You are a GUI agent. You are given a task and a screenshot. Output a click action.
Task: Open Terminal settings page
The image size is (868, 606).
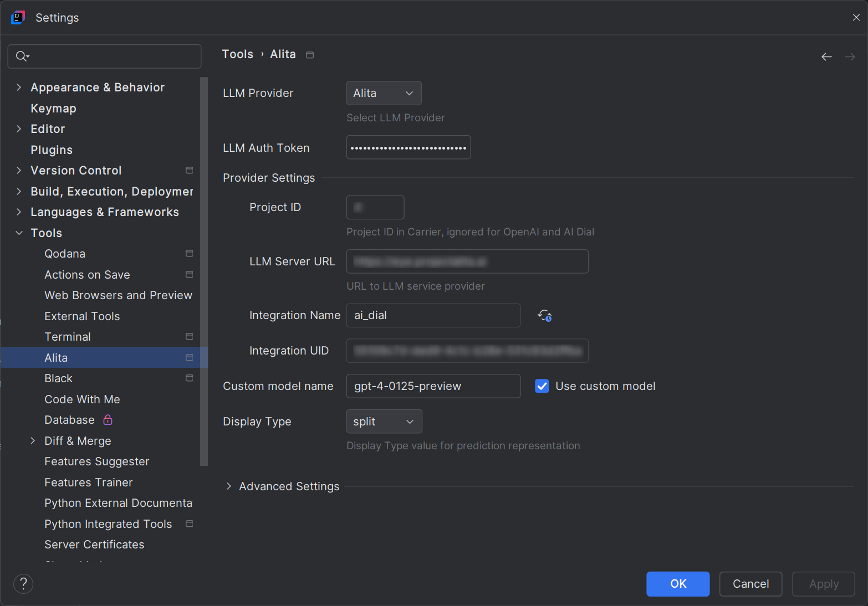[68, 337]
